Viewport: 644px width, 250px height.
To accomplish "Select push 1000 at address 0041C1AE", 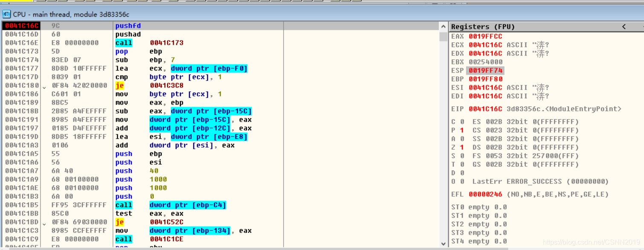I will (x=141, y=188).
